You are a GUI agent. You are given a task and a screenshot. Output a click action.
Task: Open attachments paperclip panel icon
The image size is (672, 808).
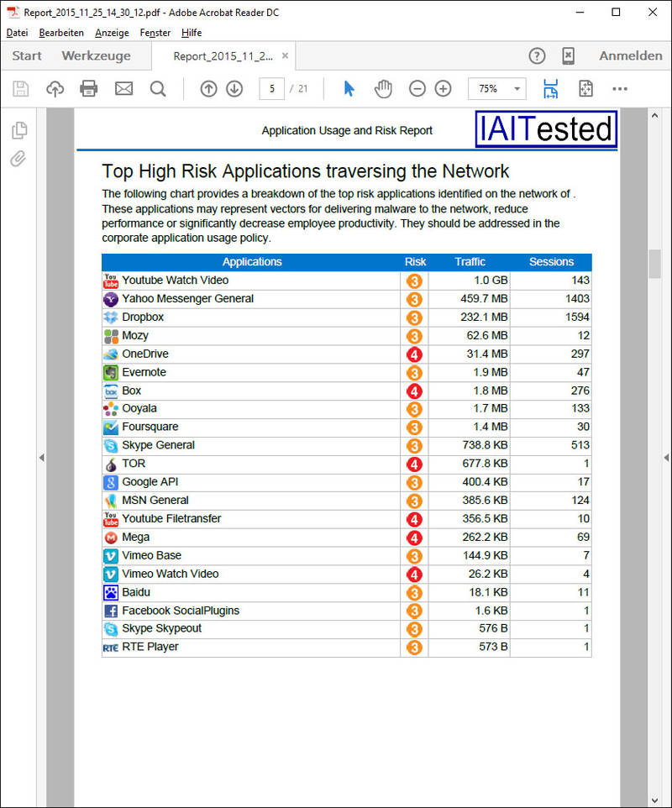[x=18, y=159]
